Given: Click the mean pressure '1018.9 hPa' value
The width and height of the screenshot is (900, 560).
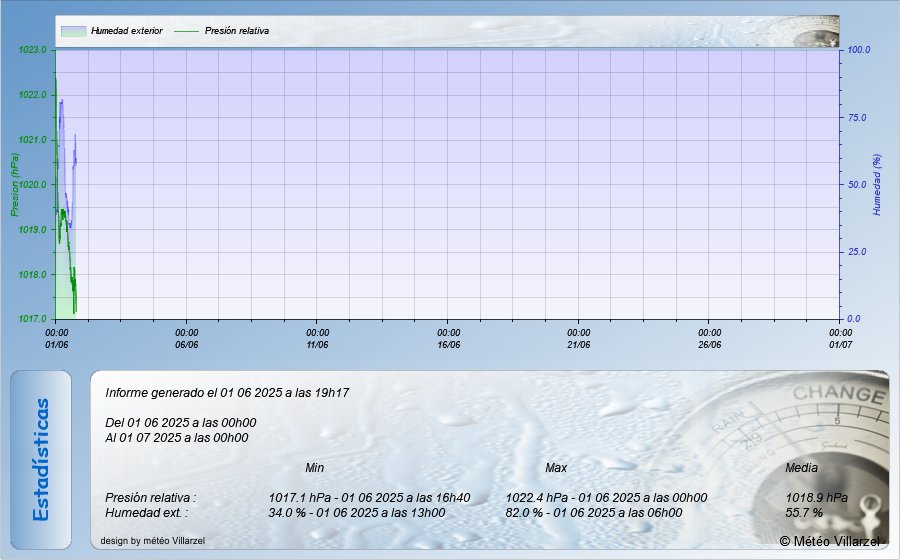Looking at the screenshot, I should [816, 497].
